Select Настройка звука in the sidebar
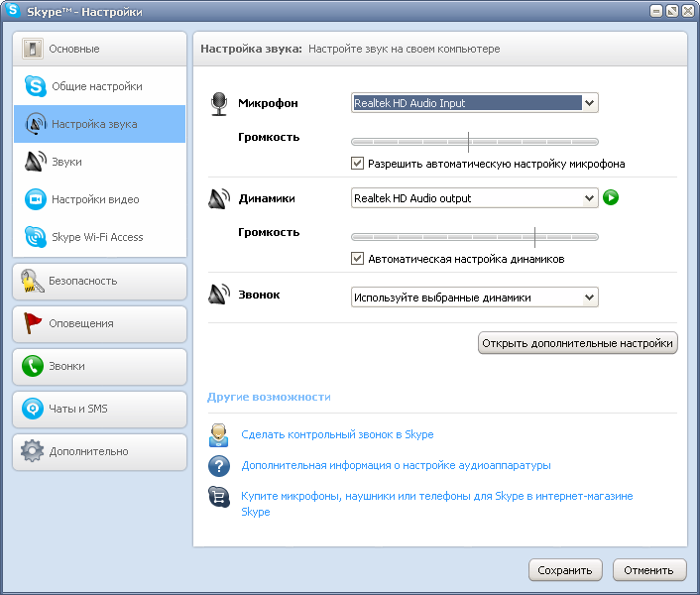Viewport: 700px width, 595px height. 99,124
